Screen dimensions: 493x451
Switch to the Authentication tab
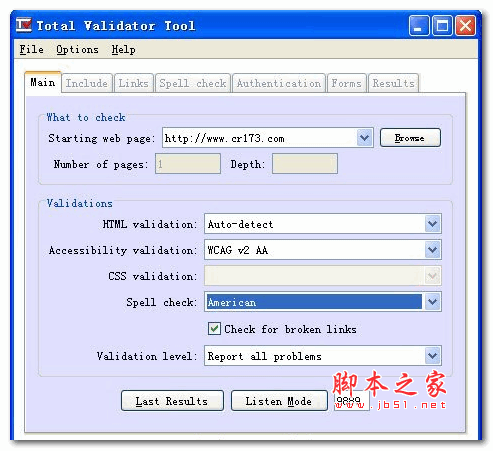coord(279,83)
